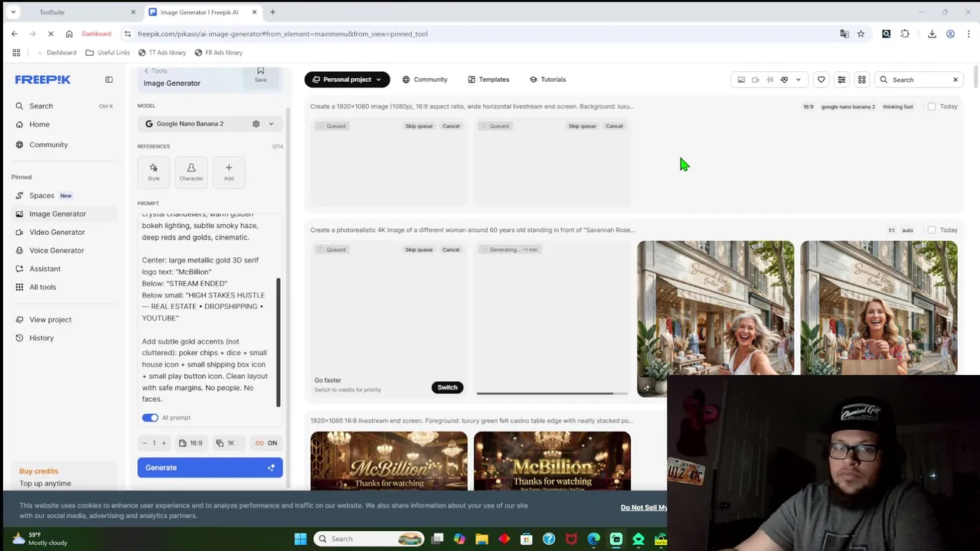
Task: Expand the Google Nano Banana 2 model dropdown
Action: click(x=270, y=124)
